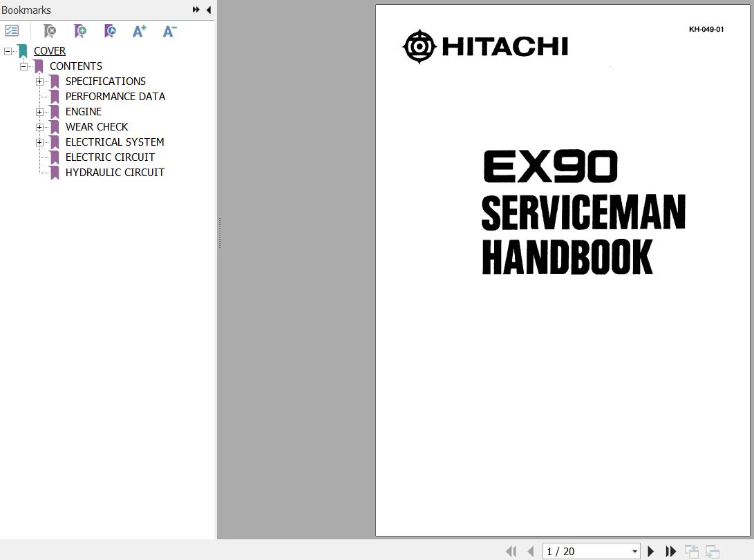This screenshot has width=754, height=560.
Task: Expand the SPECIFICATIONS bookmark node
Action: pos(39,81)
